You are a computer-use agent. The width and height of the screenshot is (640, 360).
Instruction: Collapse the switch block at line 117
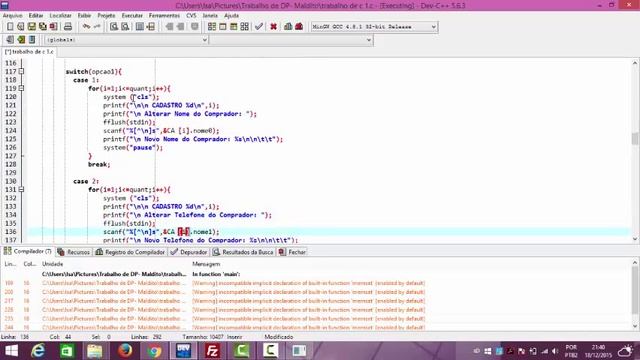[x=21, y=71]
